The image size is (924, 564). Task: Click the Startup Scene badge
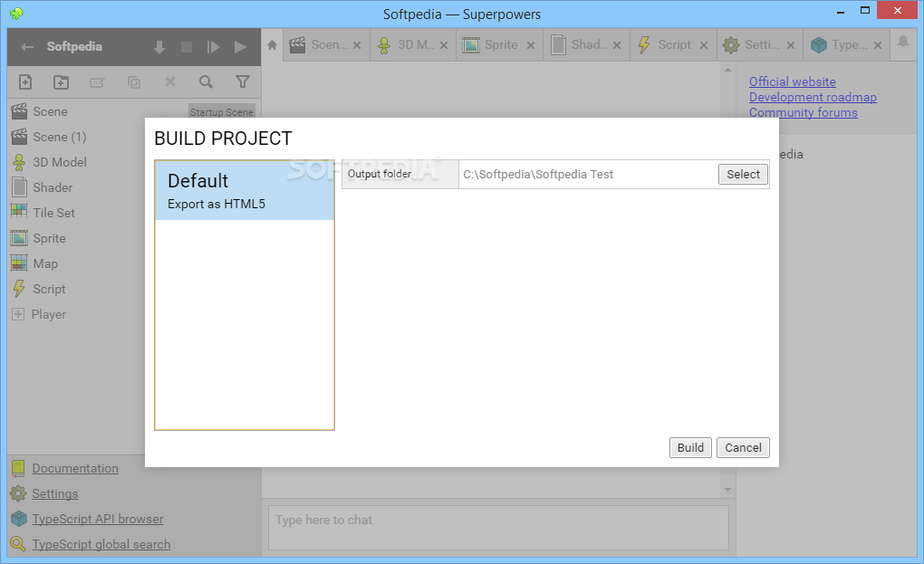tap(222, 112)
